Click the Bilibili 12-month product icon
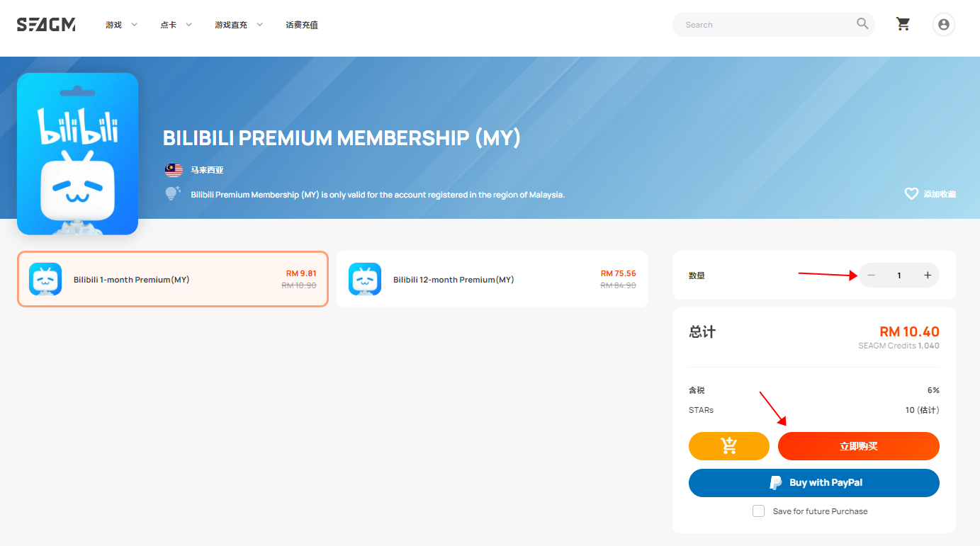Image resolution: width=980 pixels, height=546 pixels. [x=365, y=279]
